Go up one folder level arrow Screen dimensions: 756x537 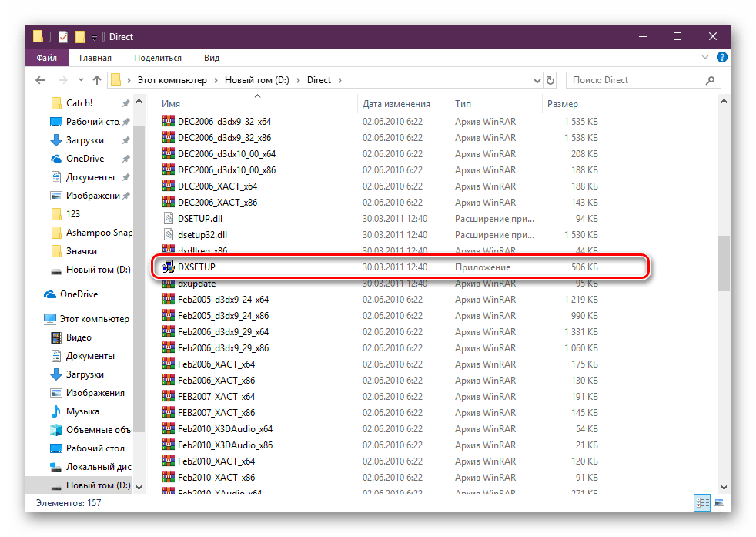pos(97,80)
